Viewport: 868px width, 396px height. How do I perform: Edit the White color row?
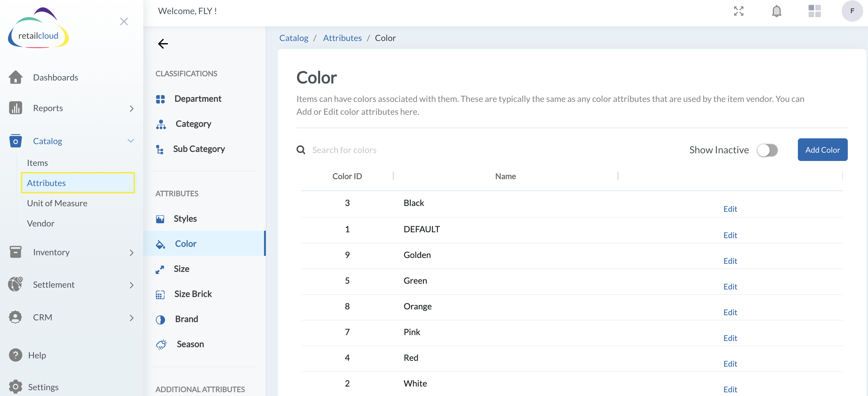pos(730,389)
